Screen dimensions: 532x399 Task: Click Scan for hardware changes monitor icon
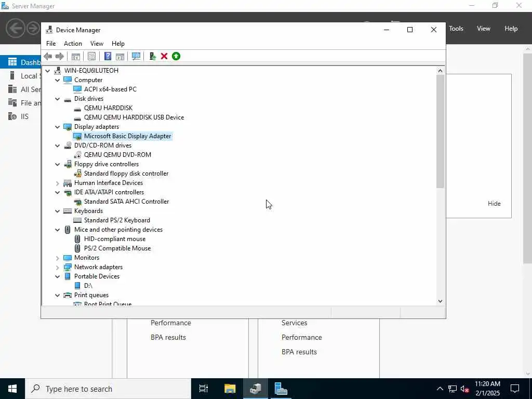coord(136,56)
